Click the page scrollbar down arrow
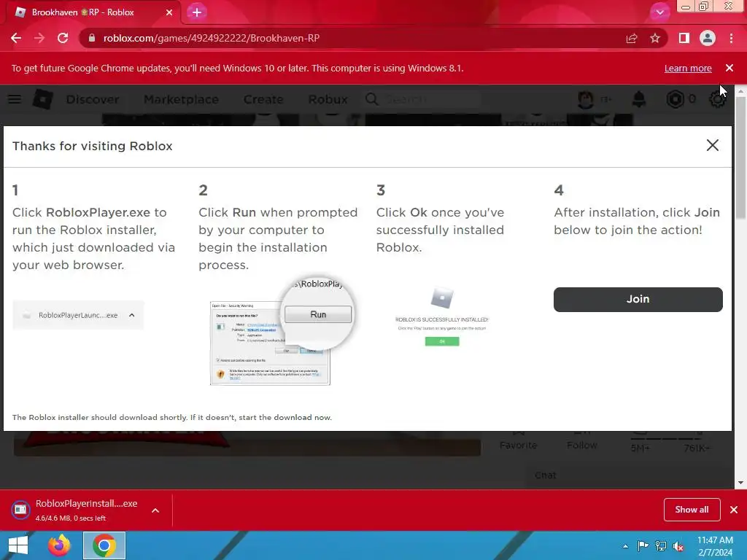 click(x=740, y=483)
